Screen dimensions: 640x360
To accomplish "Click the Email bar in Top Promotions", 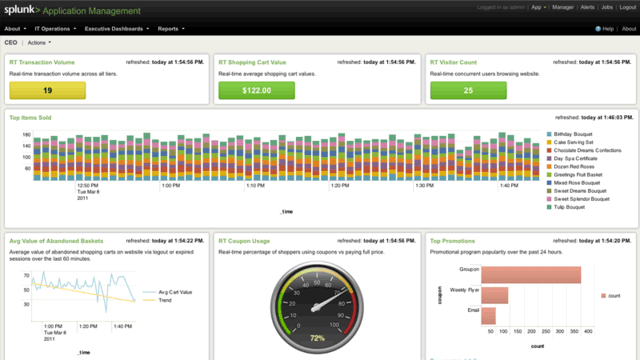I will click(489, 316).
